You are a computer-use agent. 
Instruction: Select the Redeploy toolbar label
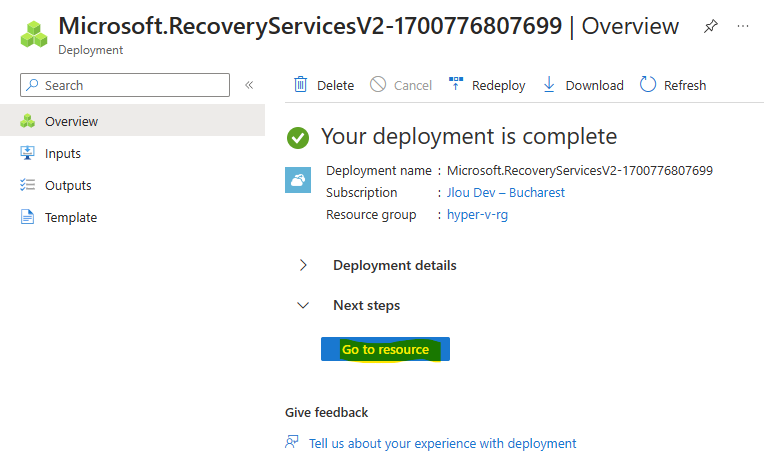(x=498, y=86)
